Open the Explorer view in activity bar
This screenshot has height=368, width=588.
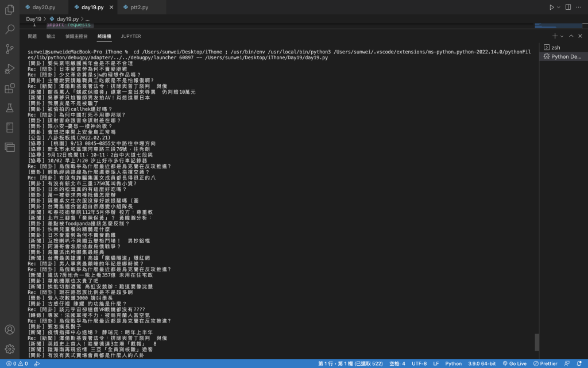(10, 9)
